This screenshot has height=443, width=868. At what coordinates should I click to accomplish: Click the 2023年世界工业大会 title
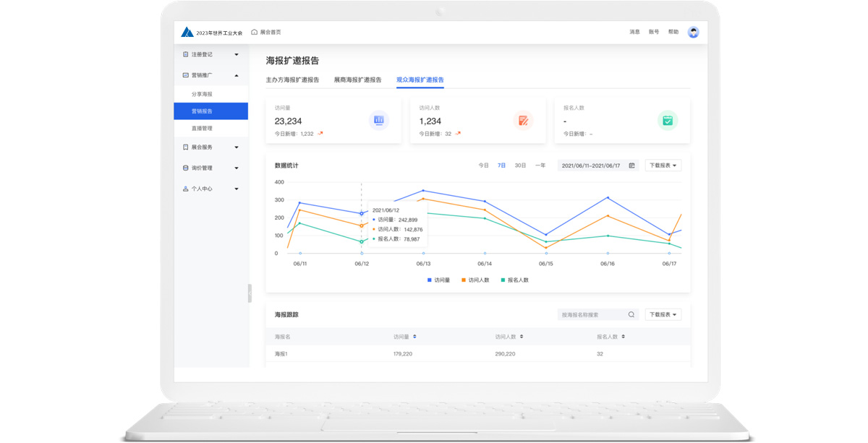pos(219,33)
